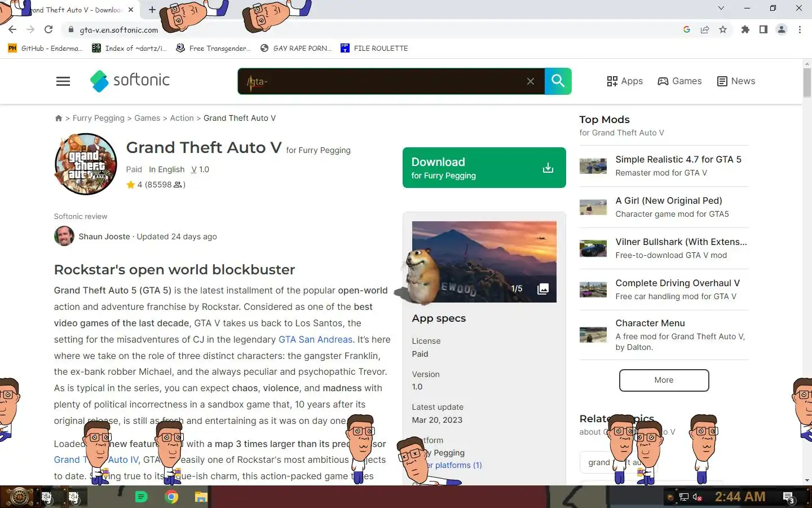Bookmark this page with star icon
The width and height of the screenshot is (812, 508).
(723, 29)
